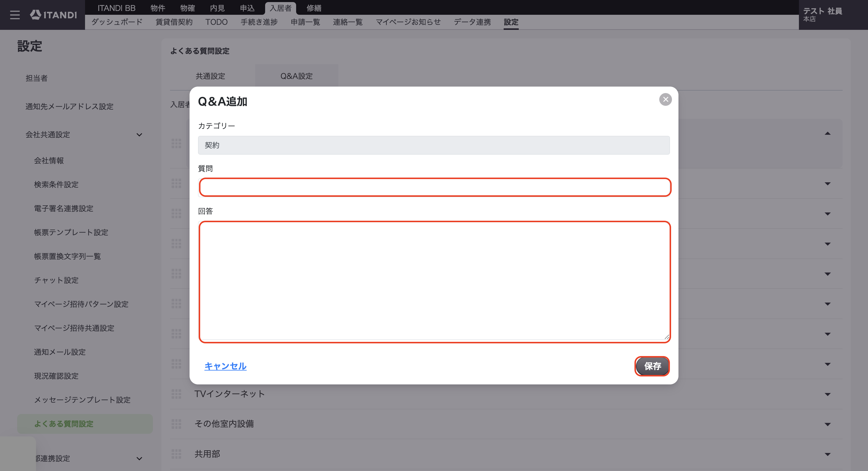The width and height of the screenshot is (868, 471).
Task: Open データ連携 menu item
Action: coord(472,22)
